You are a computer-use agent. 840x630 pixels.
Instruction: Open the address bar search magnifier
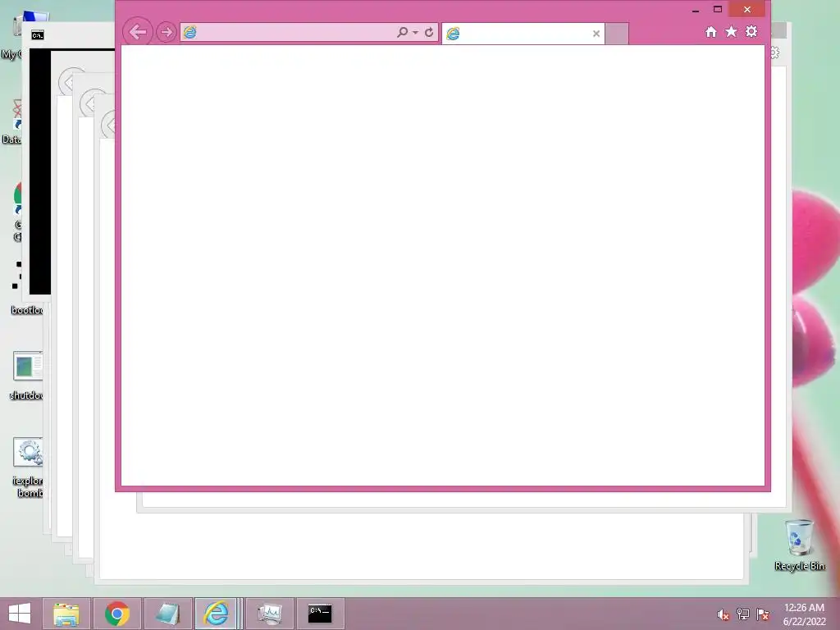coord(402,32)
